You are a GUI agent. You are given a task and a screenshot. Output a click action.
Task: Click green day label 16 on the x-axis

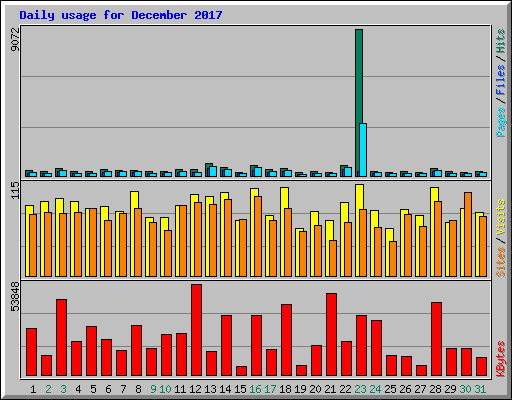(x=255, y=389)
